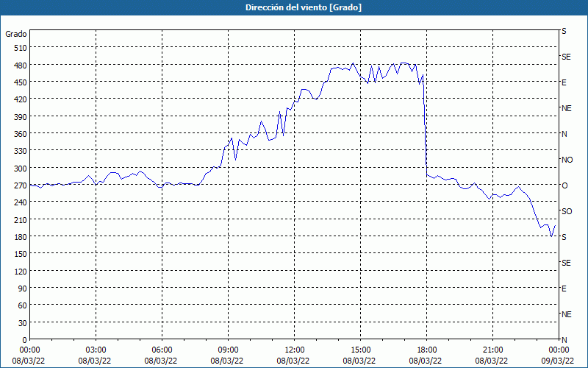
Task: Click the 390 degree axis label
Action: click(x=21, y=117)
